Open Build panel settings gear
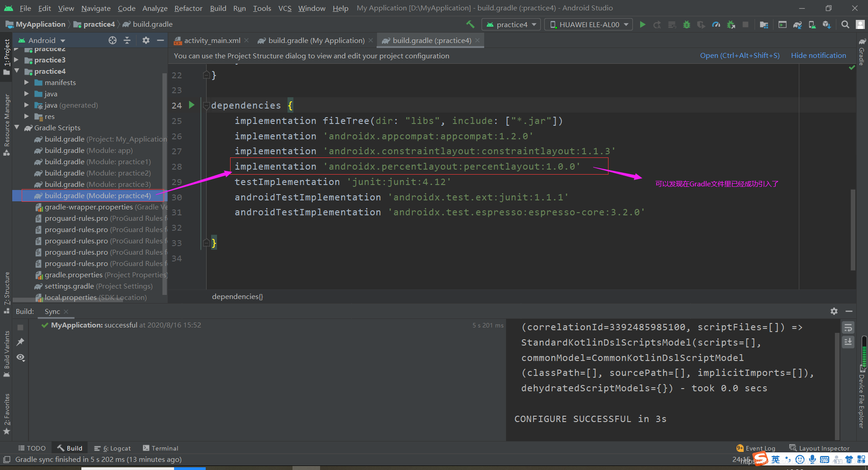This screenshot has width=868, height=470. [x=834, y=311]
